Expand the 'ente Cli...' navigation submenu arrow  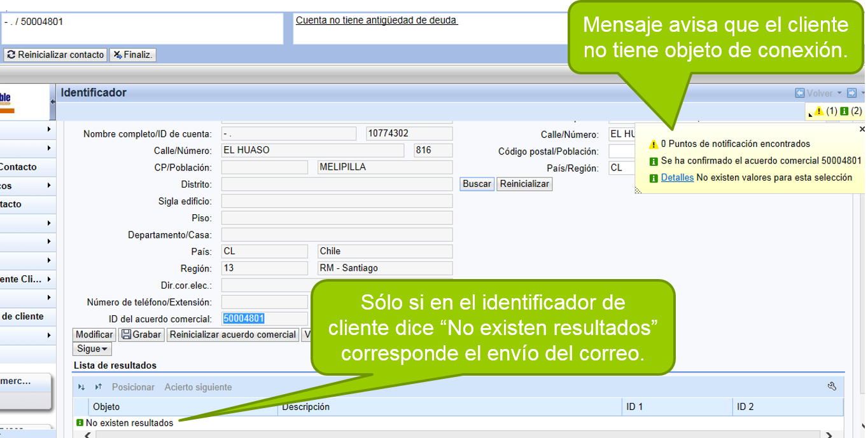coord(49,279)
